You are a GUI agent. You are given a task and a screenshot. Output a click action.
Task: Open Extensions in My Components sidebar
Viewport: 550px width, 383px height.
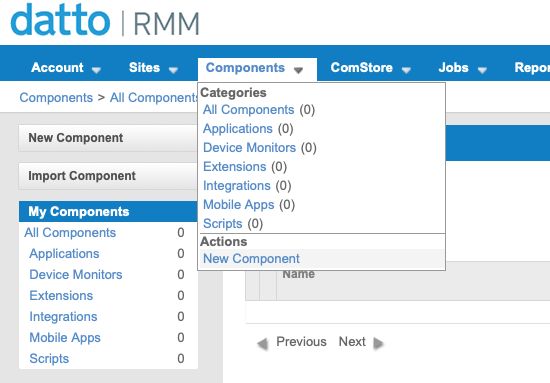(x=61, y=296)
